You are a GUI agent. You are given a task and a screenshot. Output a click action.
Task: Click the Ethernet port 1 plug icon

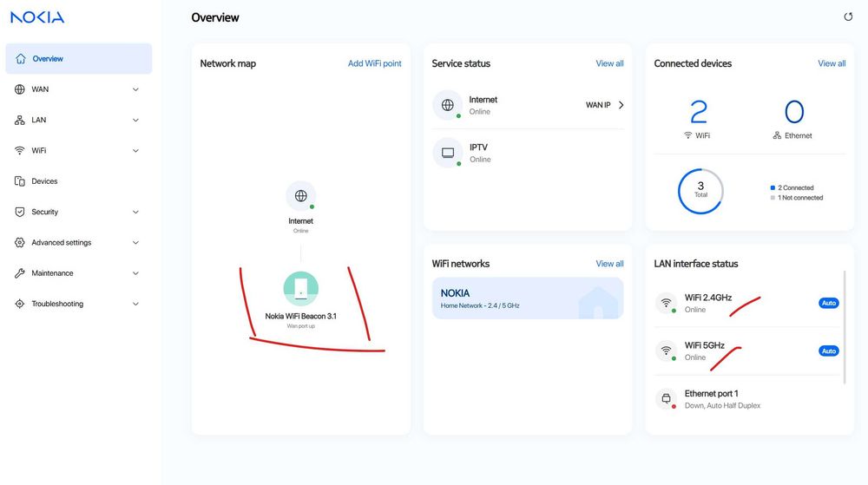pos(666,398)
